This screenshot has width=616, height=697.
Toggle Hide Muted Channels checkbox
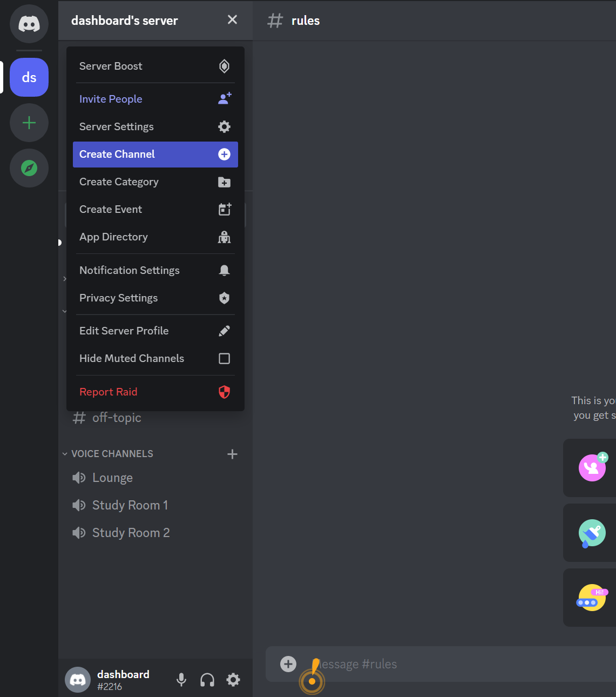click(224, 358)
